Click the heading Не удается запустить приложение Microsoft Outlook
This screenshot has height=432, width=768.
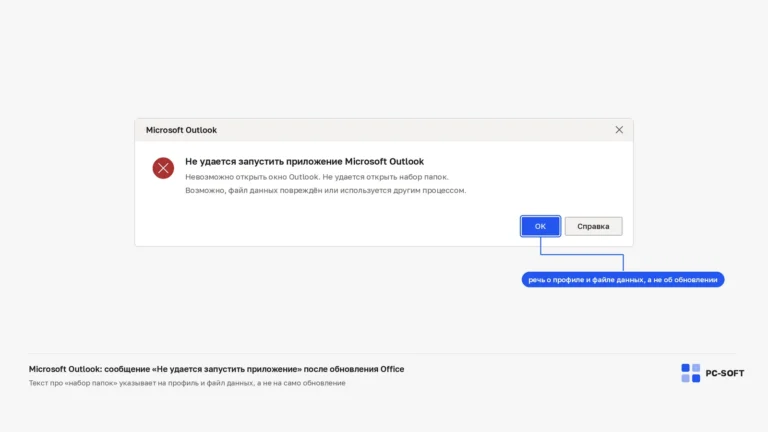pos(305,162)
